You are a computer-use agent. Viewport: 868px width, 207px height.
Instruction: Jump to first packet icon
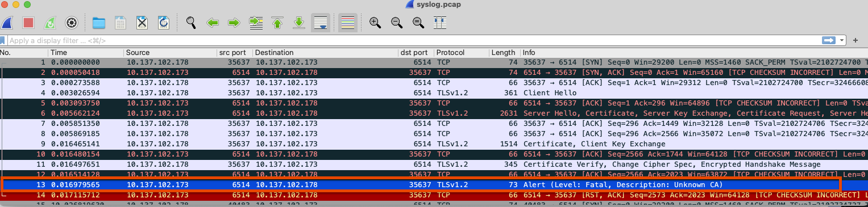click(277, 23)
